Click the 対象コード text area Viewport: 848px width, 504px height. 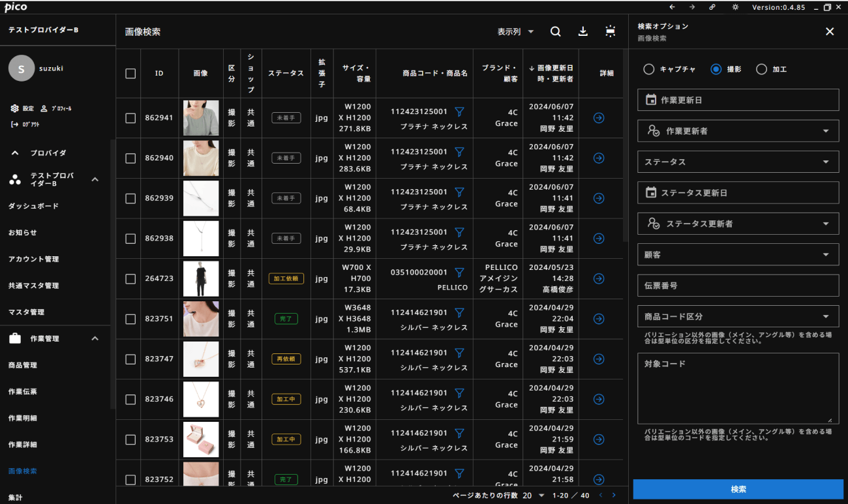[738, 389]
